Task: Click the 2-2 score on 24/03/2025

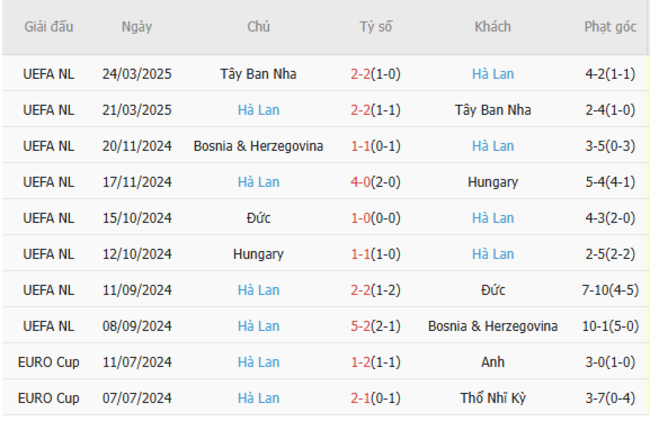Action: tap(361, 74)
